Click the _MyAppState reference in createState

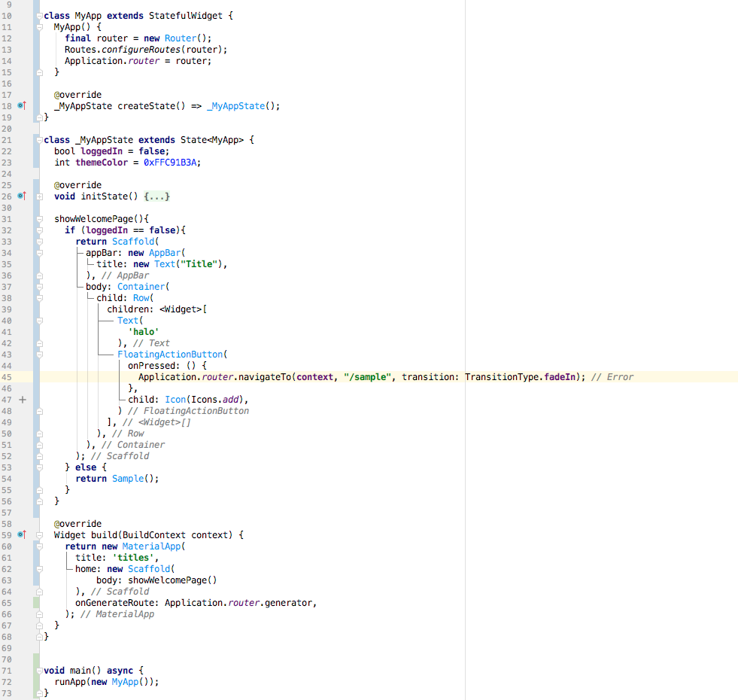pos(235,106)
